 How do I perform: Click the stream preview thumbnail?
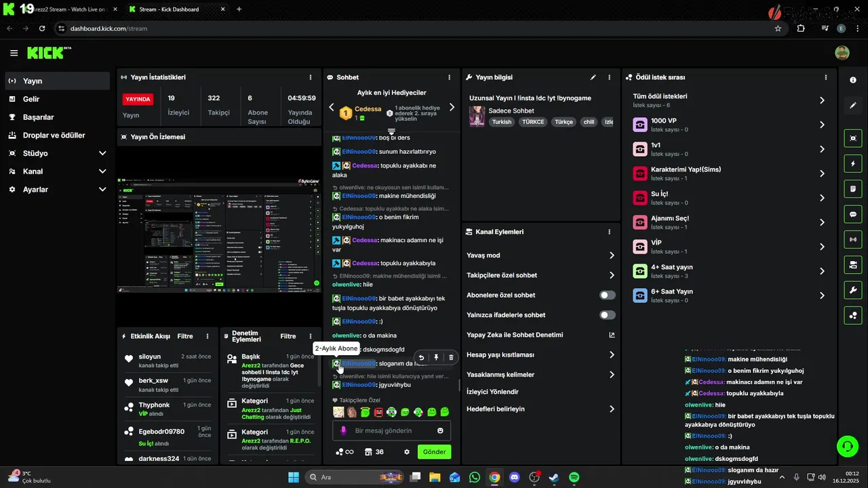(x=219, y=235)
